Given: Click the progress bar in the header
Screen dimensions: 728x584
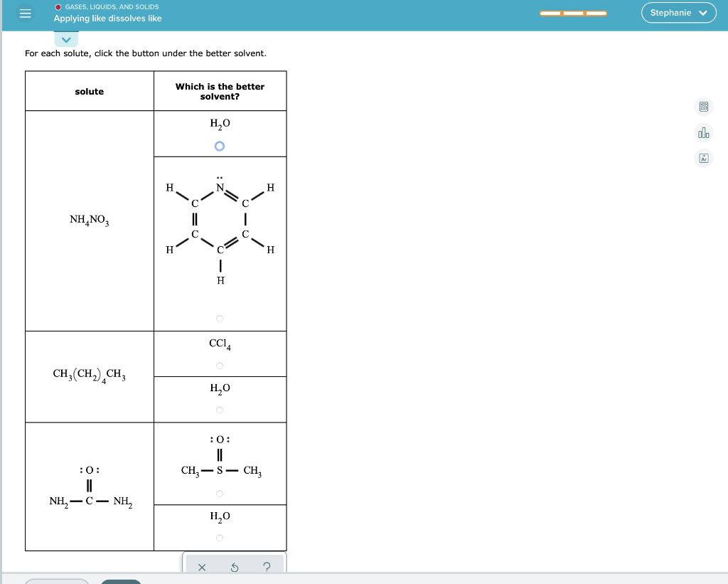Looking at the screenshot, I should tap(573, 12).
